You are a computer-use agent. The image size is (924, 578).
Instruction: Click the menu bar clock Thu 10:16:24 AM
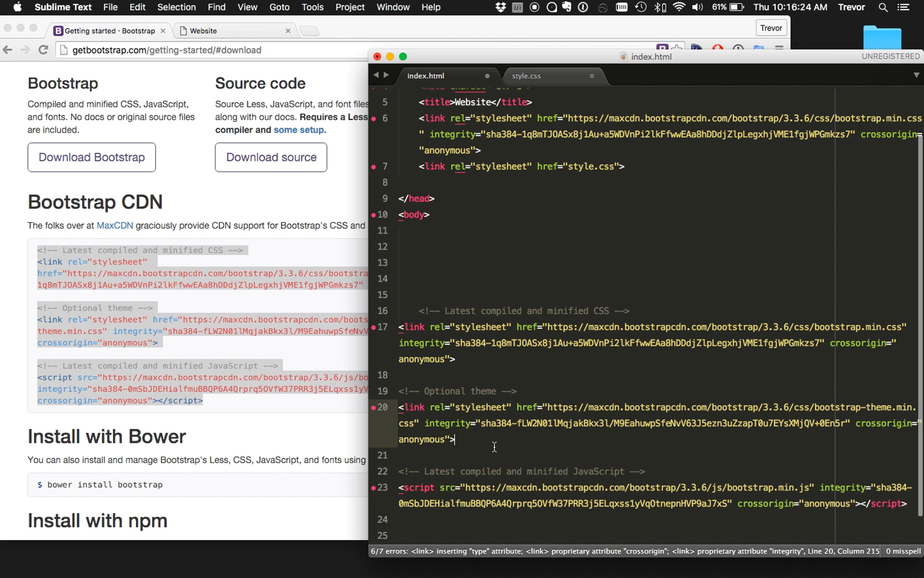coord(790,7)
